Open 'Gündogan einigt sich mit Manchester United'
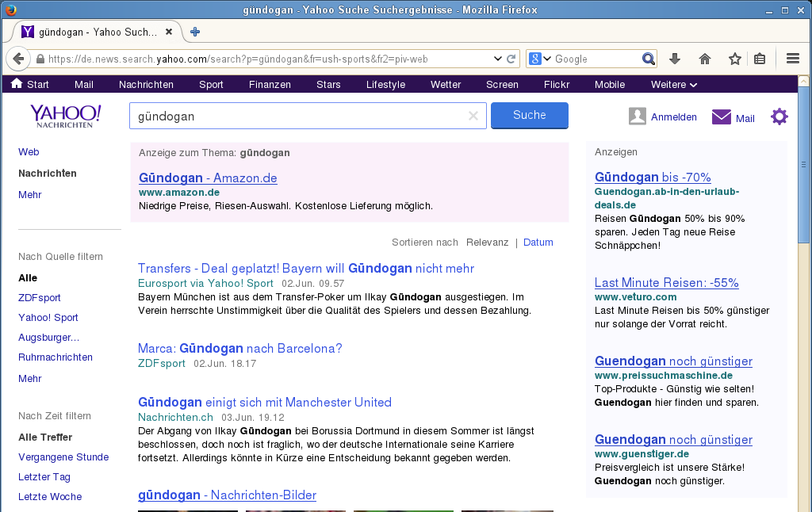This screenshot has width=812, height=512. (x=265, y=403)
